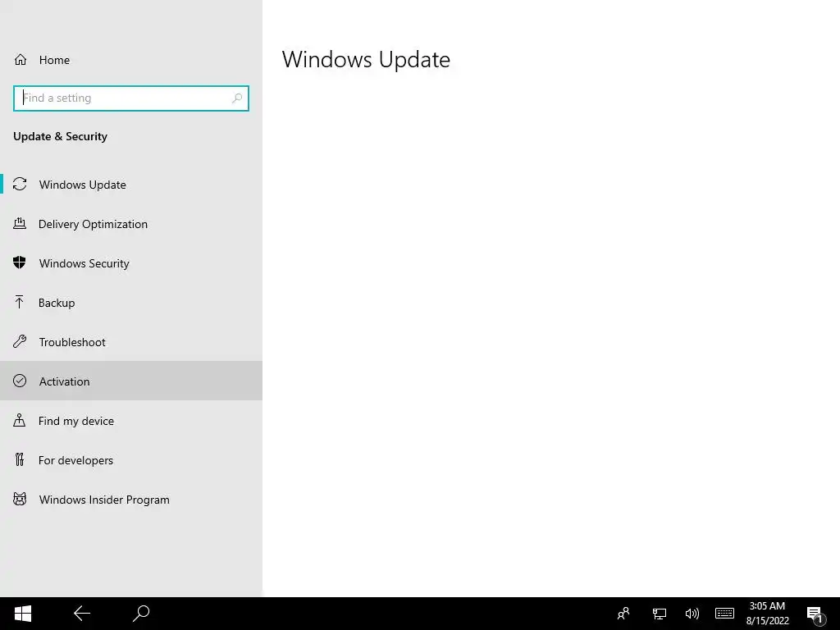Screen dimensions: 840x630
Task: Show the touch keyboard
Action: coord(724,614)
